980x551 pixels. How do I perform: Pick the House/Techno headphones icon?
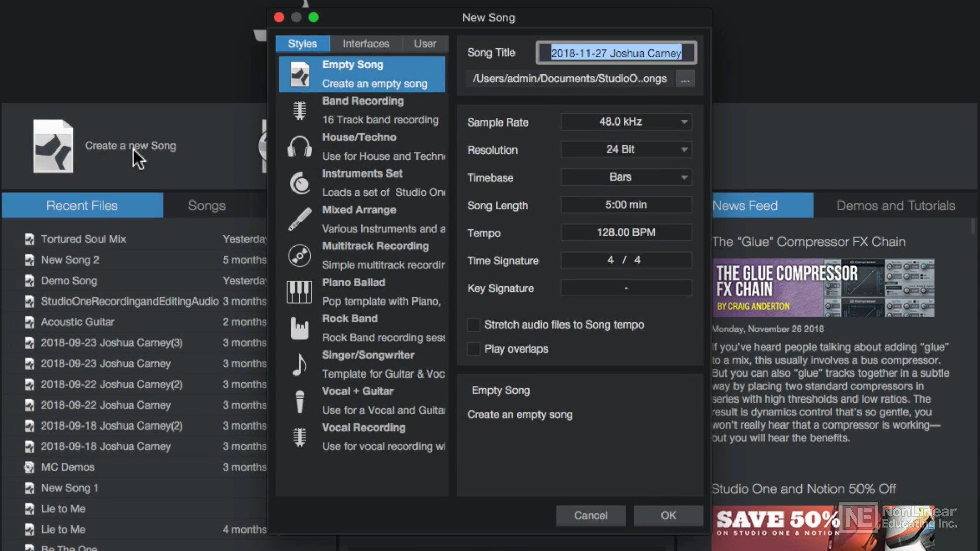(300, 146)
